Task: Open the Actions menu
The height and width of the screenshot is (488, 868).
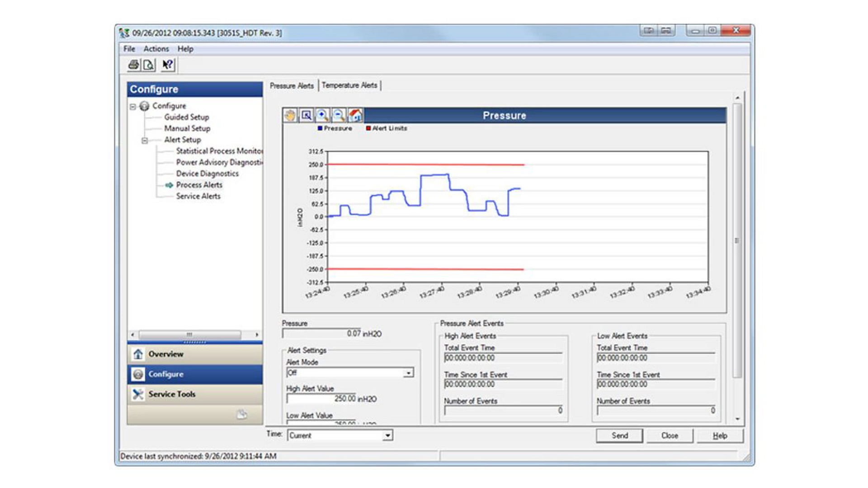Action: pos(156,49)
